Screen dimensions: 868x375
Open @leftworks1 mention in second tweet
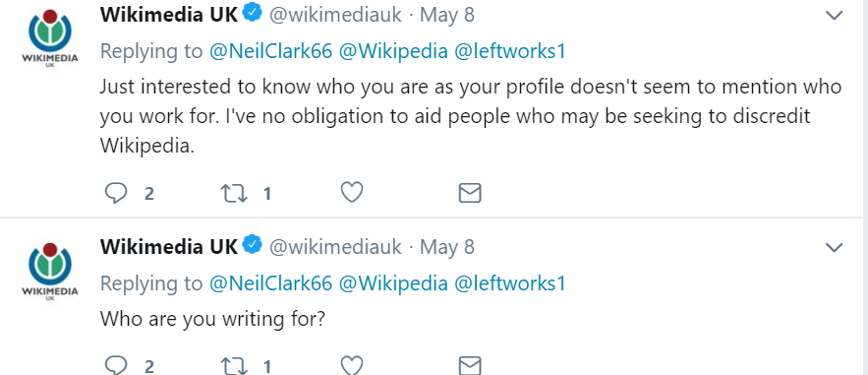coord(510,283)
